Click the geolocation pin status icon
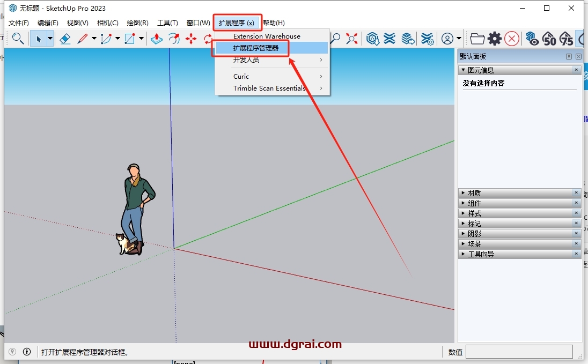 pyautogui.click(x=12, y=352)
